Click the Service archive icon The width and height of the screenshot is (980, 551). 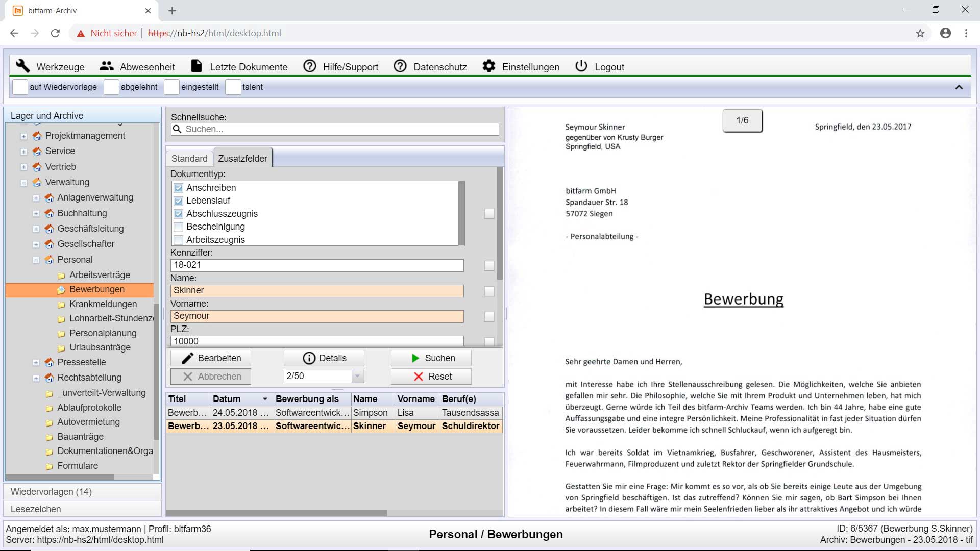point(37,151)
